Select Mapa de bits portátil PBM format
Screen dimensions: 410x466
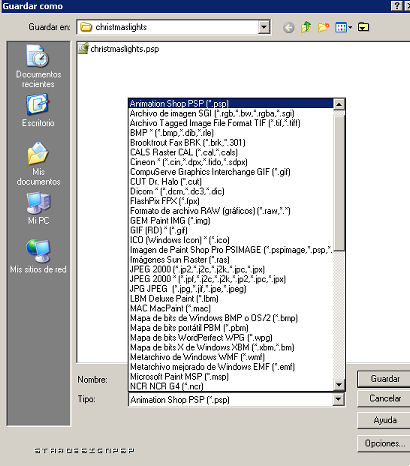(x=231, y=328)
